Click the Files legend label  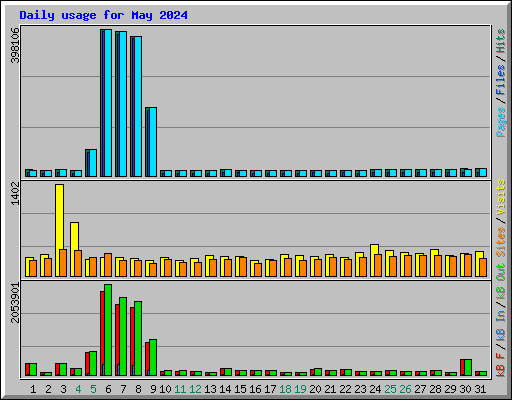tap(501, 80)
